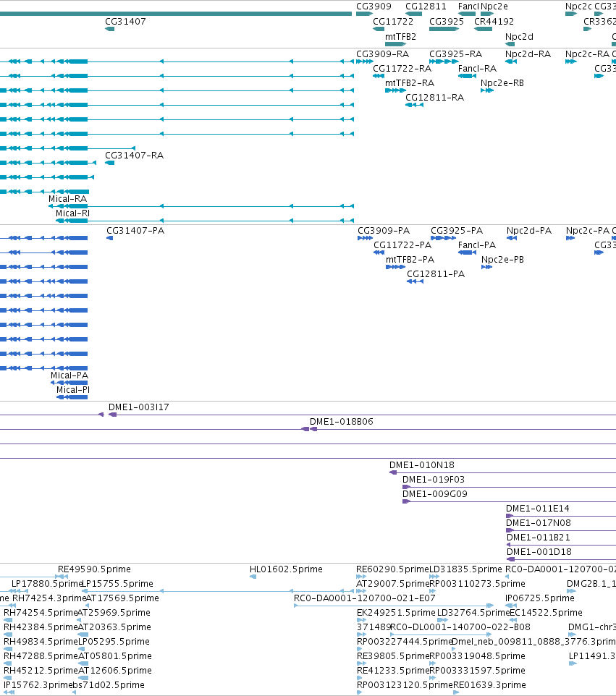Screen dimensions: 616x696
Task: Open the mtTFB2 gene label
Action: (400, 37)
